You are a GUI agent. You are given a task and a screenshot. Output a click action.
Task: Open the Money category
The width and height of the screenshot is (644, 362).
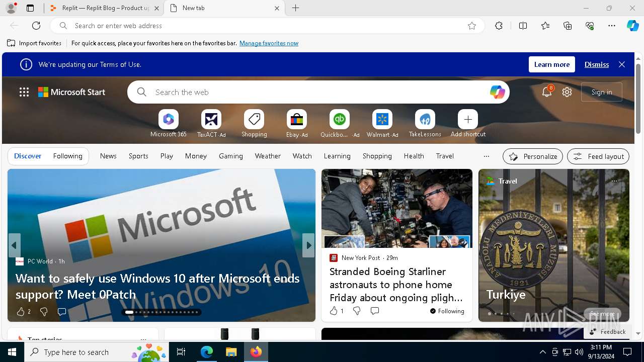point(196,156)
